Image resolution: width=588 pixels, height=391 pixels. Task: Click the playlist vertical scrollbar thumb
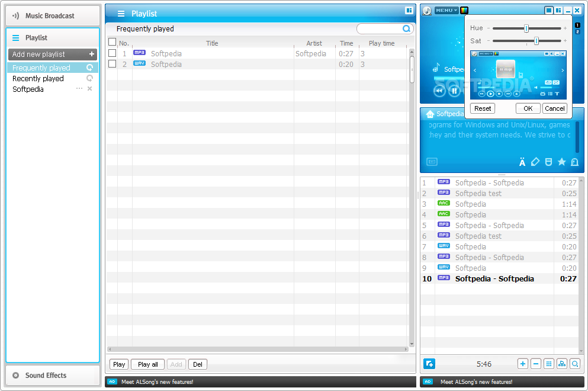click(x=412, y=69)
